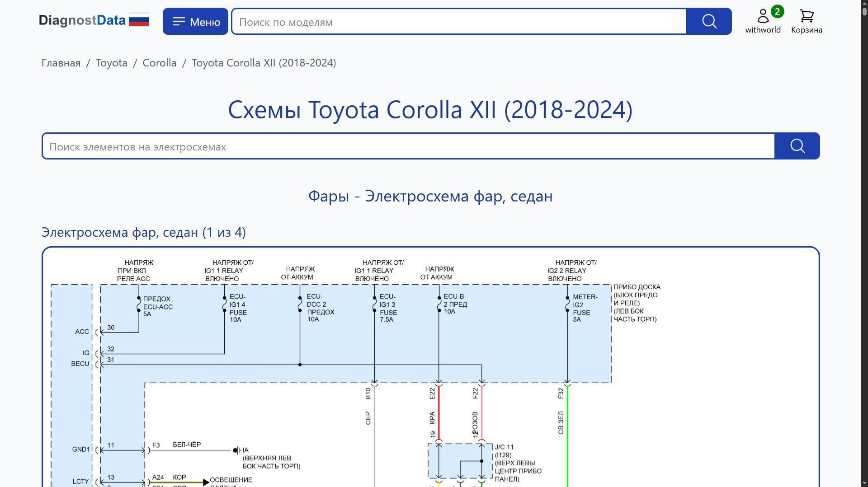Viewport: 868px width, 487px height.
Task: Open the withworld user account icon
Action: tap(763, 21)
